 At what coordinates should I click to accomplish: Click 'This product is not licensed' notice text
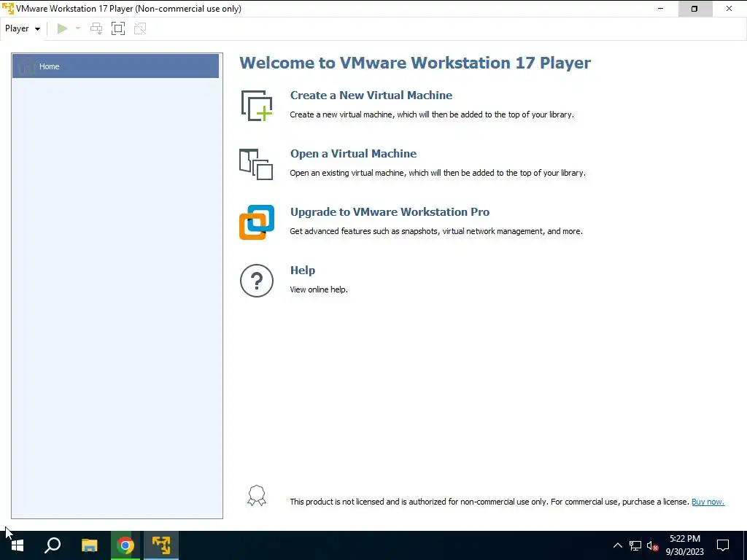(x=489, y=502)
